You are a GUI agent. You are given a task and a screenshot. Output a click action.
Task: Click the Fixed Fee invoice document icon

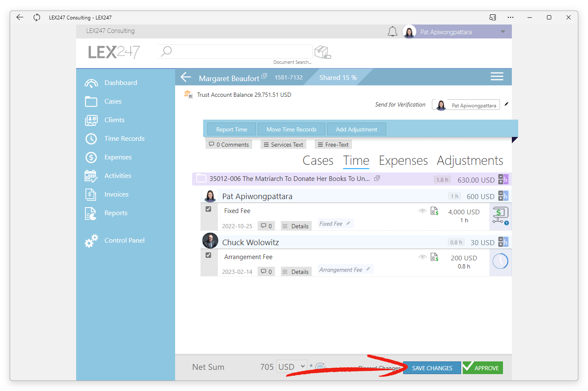434,211
